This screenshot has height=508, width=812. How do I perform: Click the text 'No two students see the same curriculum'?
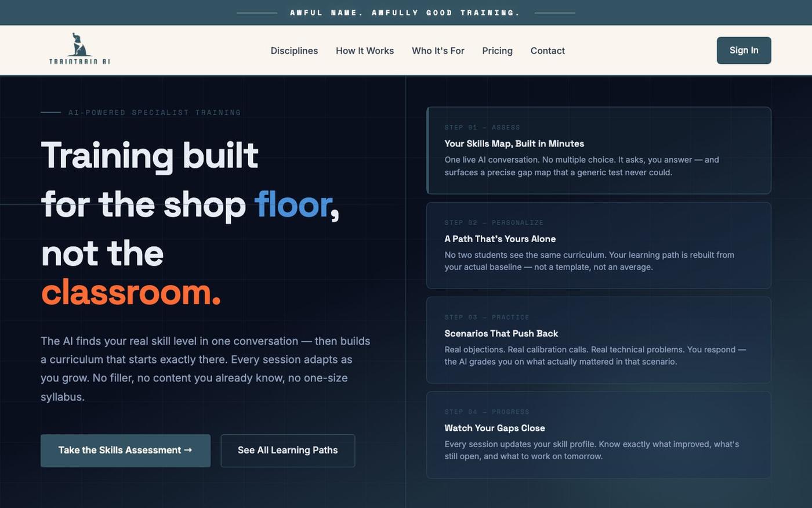(525, 255)
